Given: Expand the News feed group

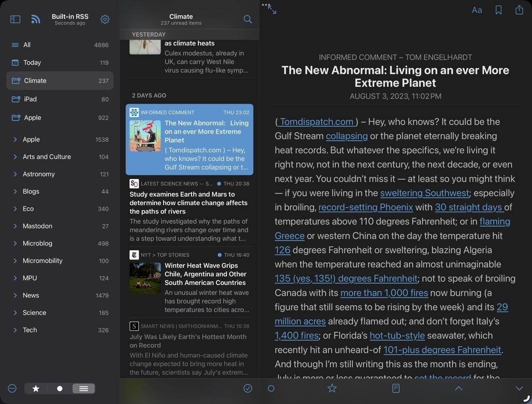Looking at the screenshot, I should tap(15, 295).
